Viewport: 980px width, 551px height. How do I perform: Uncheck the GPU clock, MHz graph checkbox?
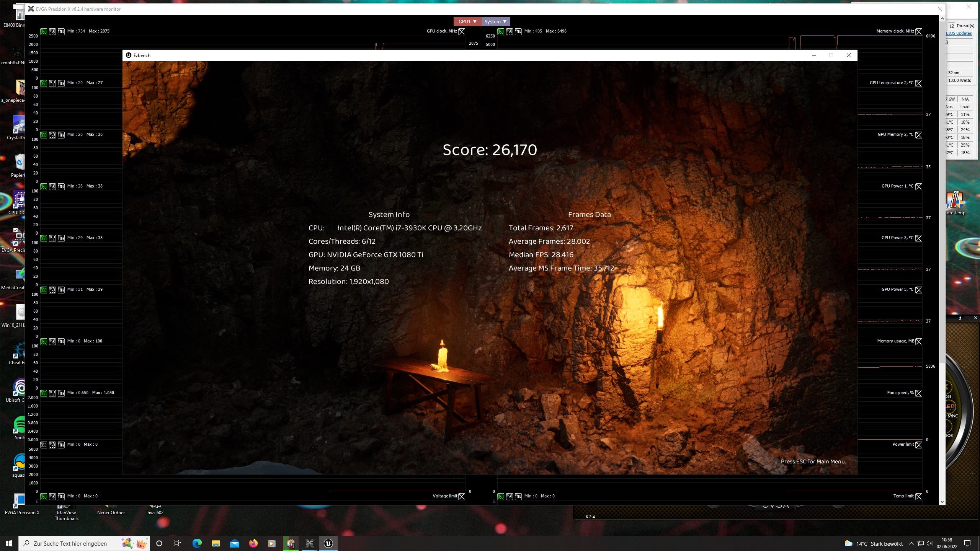coord(462,31)
